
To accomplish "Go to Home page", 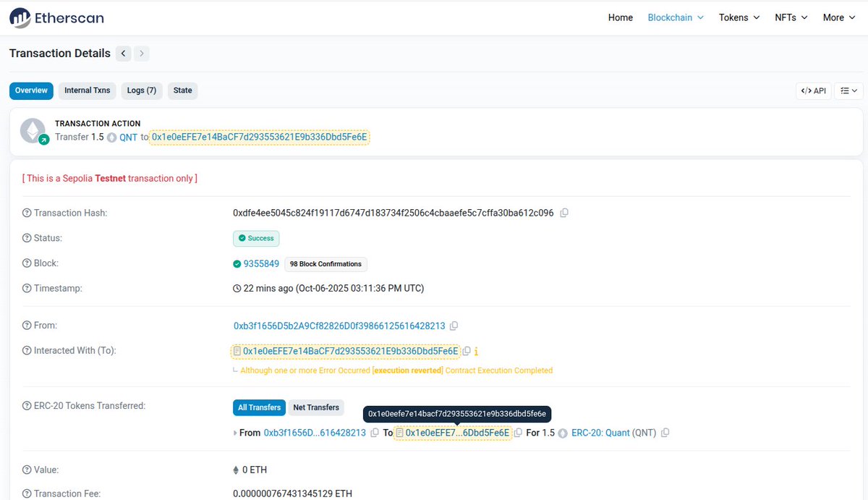I will coord(621,17).
